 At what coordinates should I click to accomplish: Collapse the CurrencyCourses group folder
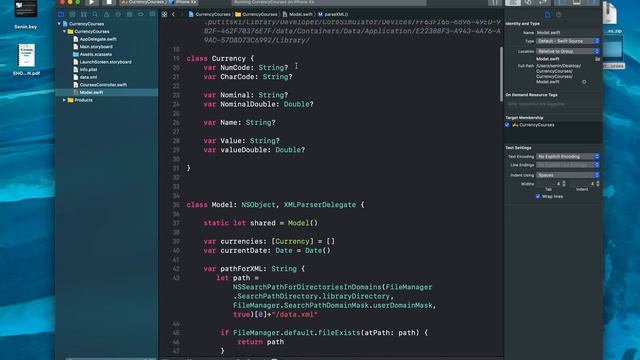coord(64,31)
